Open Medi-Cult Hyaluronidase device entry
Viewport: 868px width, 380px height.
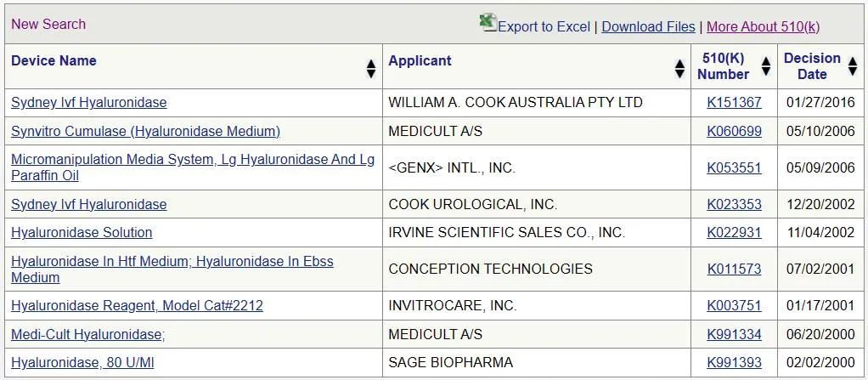88,334
